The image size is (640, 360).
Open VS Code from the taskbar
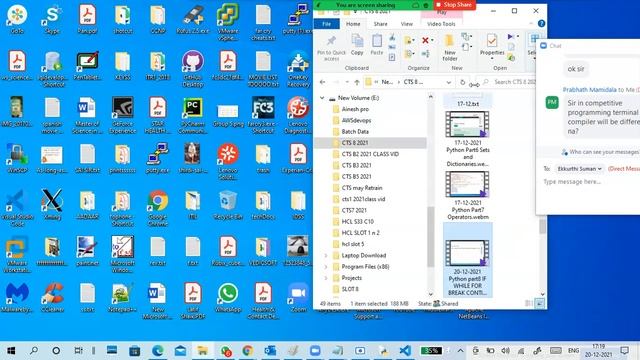(405, 351)
